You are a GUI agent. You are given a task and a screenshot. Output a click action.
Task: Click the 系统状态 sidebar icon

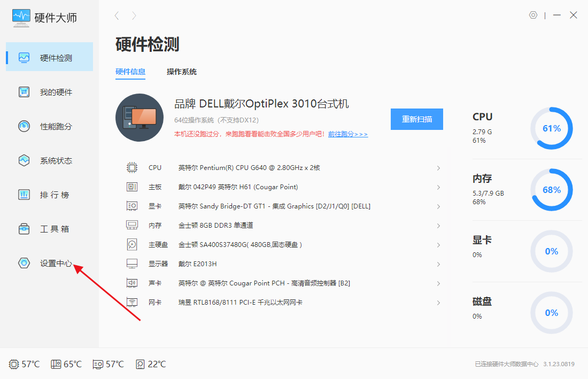pos(24,160)
